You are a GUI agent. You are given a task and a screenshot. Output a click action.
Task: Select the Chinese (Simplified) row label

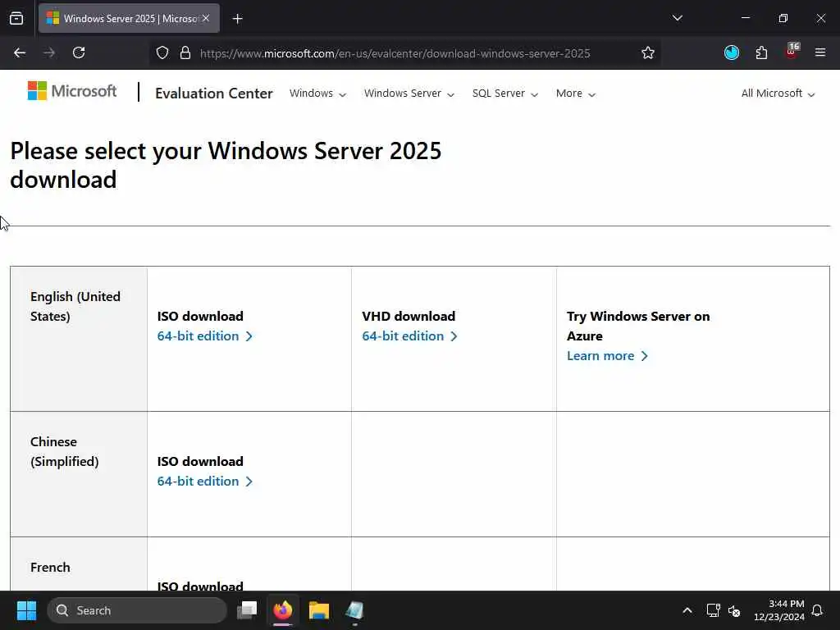pos(64,452)
